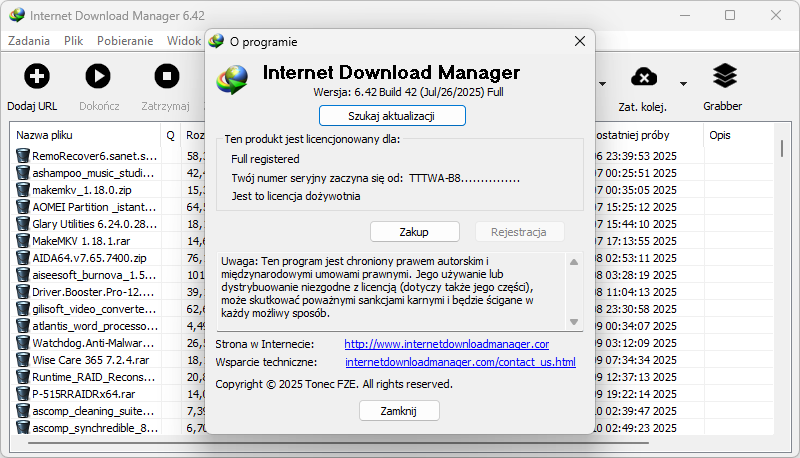
Task: Select file name Wise Care 365 7.2.4.rar
Action: pos(91,360)
